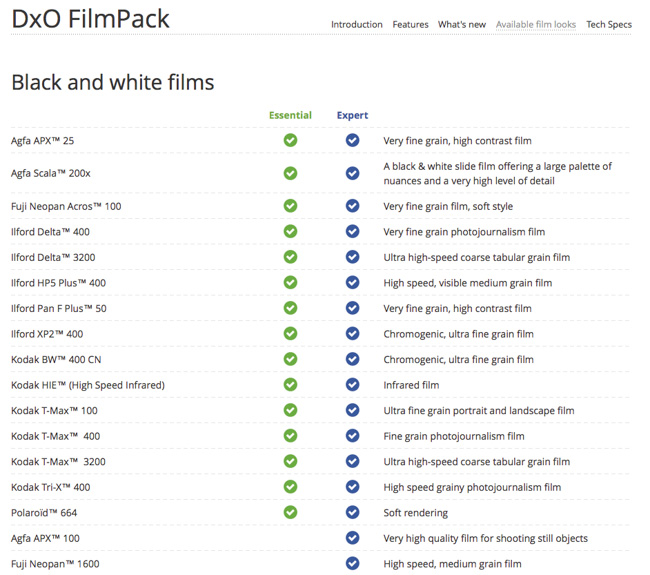The image size is (650, 575).
Task: Click the DxO FilmPack title
Action: point(90,19)
